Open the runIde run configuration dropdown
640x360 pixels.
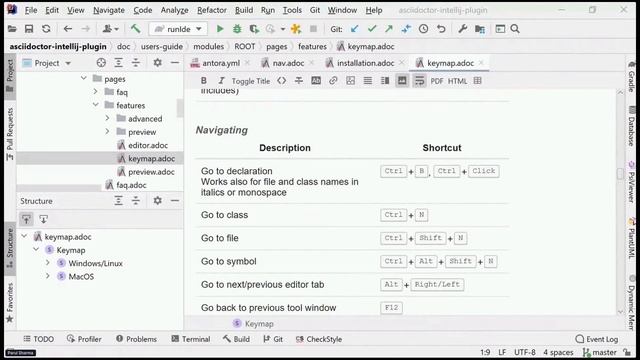coord(178,29)
